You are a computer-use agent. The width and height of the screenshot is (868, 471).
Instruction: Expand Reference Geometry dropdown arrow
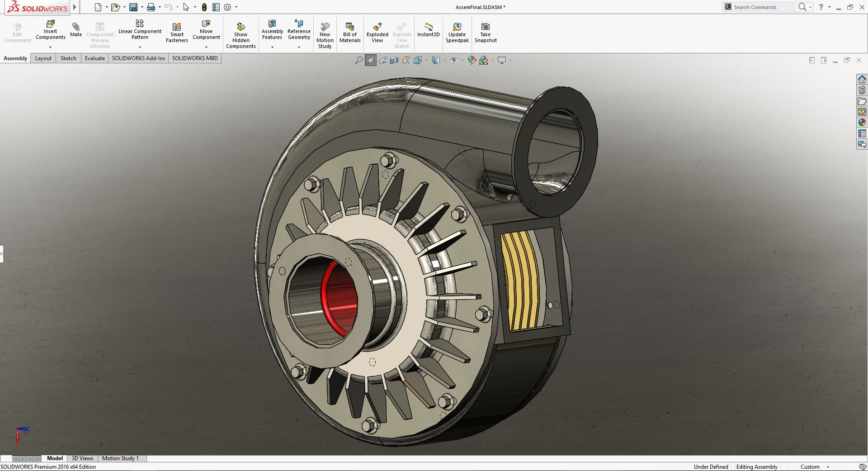click(299, 47)
